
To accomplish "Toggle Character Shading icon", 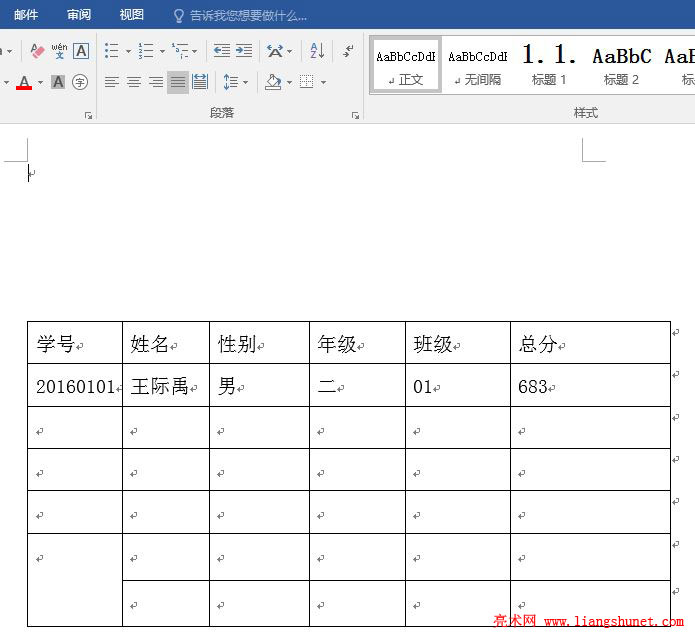I will (x=58, y=82).
